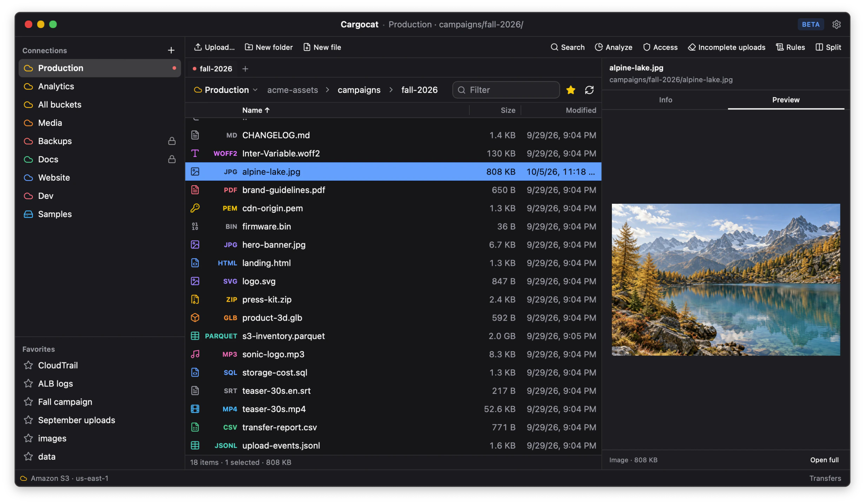Go to acme-assets in the breadcrumb
Image resolution: width=865 pixels, height=504 pixels.
(x=292, y=90)
